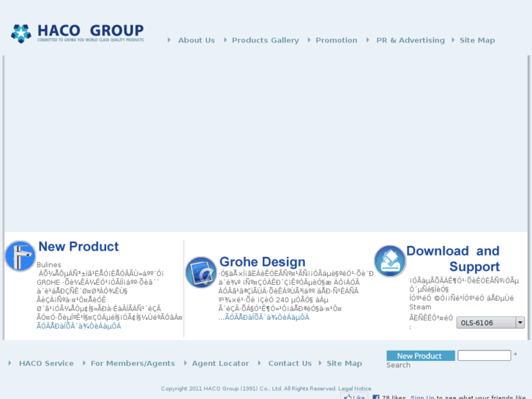
Task: Click the arrow bullet before For Members/Agents
Action: 84,363
